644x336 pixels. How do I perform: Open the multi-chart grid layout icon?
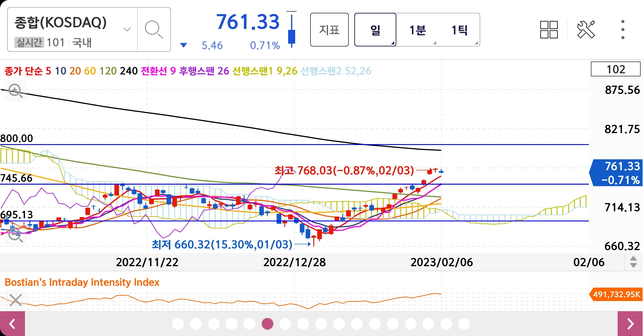coord(549,30)
